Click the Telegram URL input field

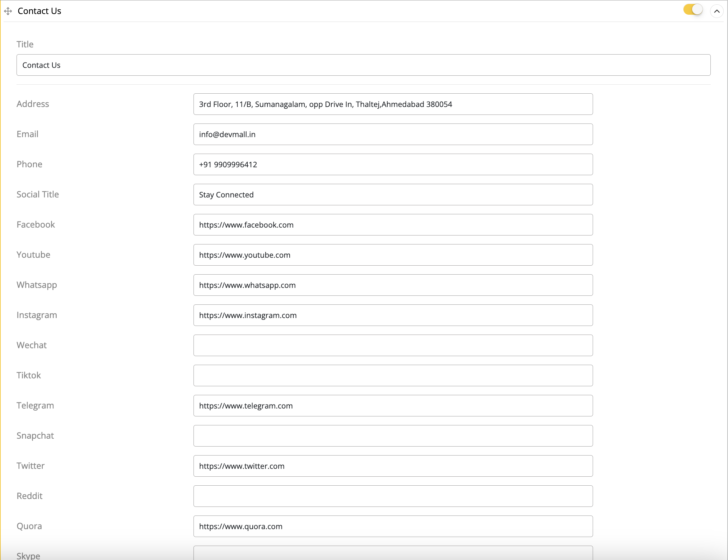click(393, 406)
